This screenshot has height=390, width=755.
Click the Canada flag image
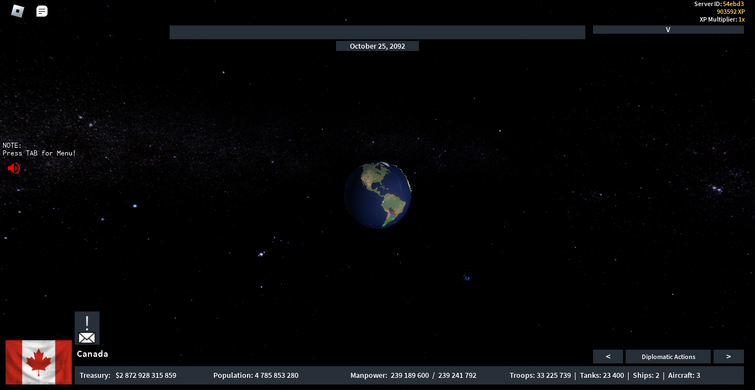point(39,362)
